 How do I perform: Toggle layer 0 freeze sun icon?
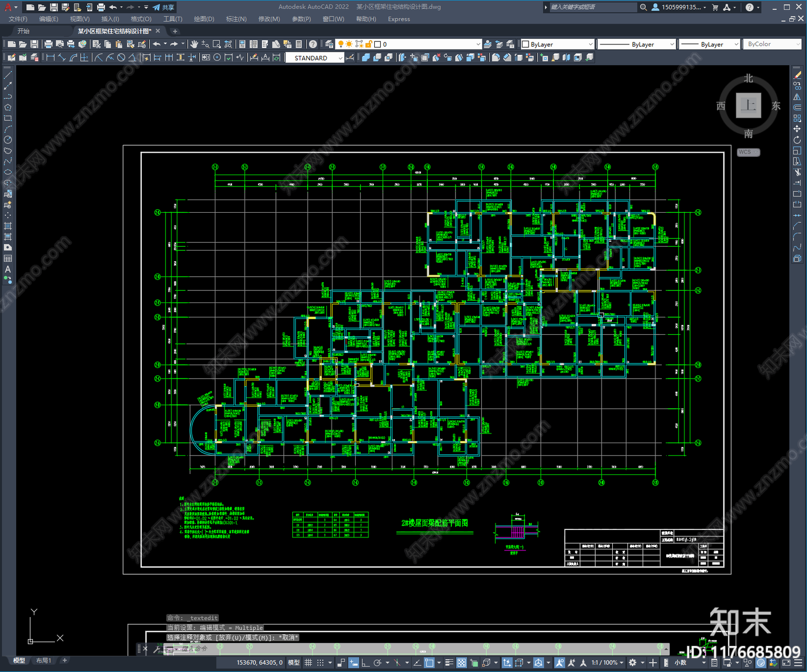click(349, 44)
